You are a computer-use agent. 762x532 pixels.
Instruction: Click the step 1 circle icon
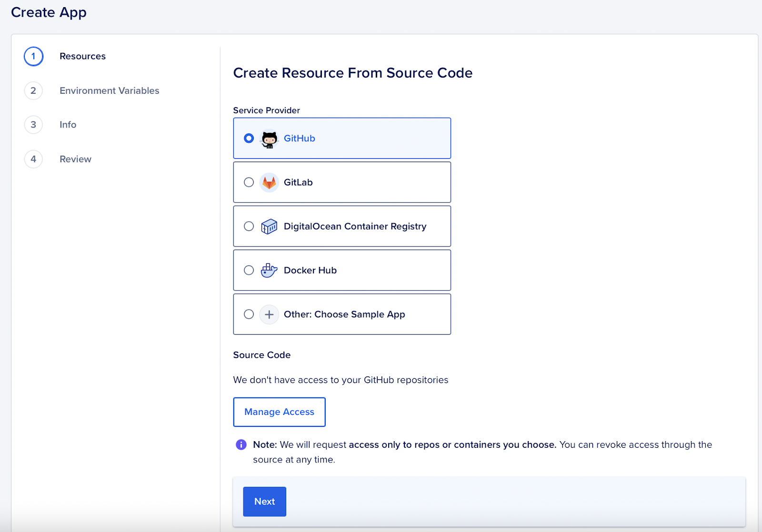point(33,56)
